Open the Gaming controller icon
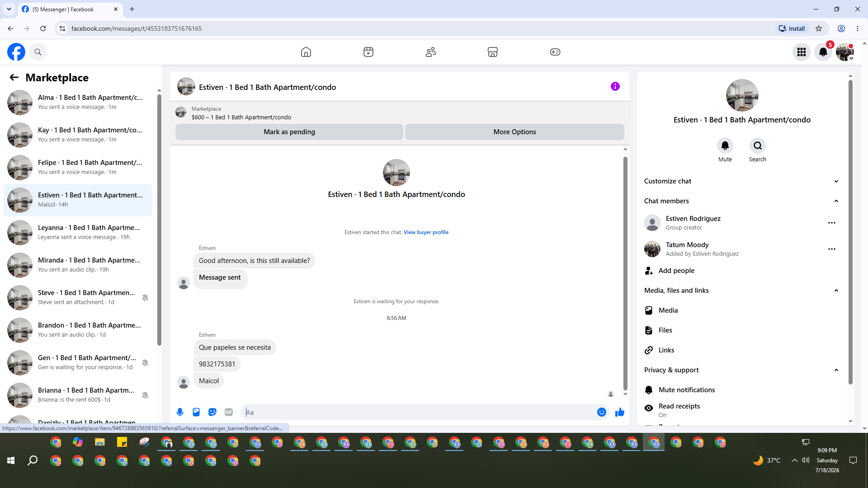 (555, 52)
